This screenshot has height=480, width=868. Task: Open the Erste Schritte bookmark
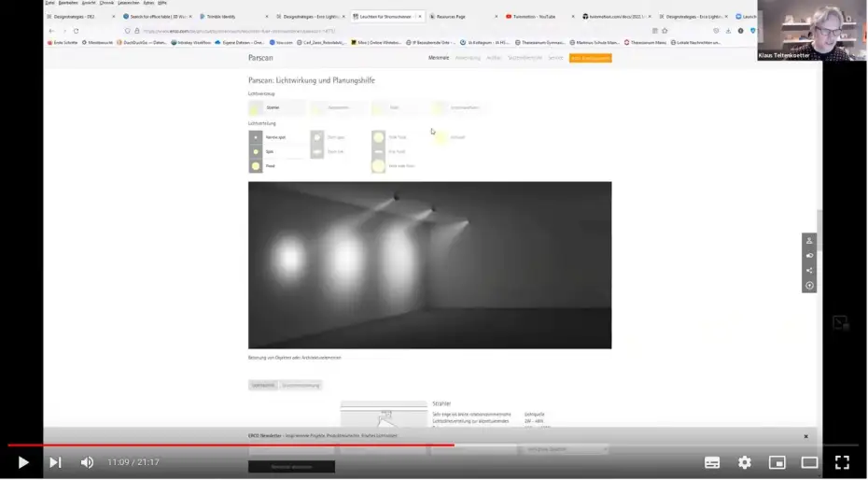pyautogui.click(x=63, y=42)
